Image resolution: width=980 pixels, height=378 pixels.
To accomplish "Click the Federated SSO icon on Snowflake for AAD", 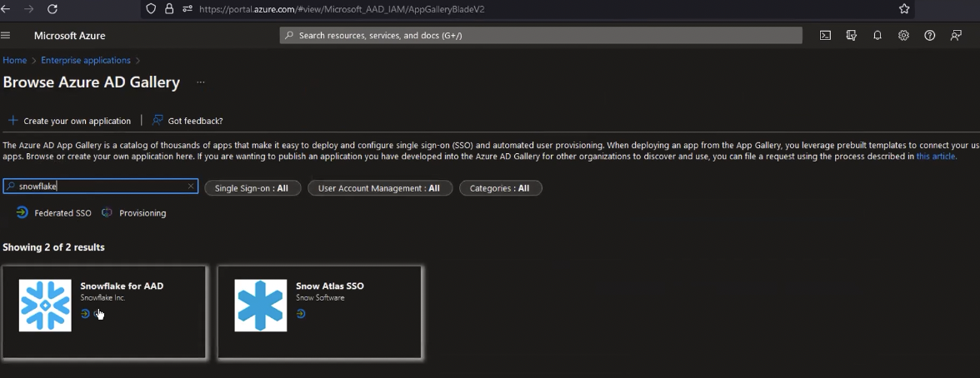I will click(x=85, y=314).
